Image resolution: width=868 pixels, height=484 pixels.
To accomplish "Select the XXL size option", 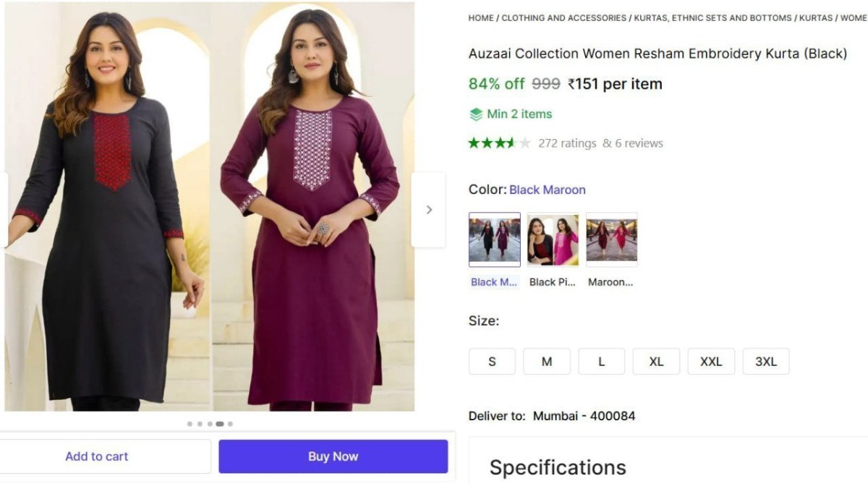I will 711,361.
